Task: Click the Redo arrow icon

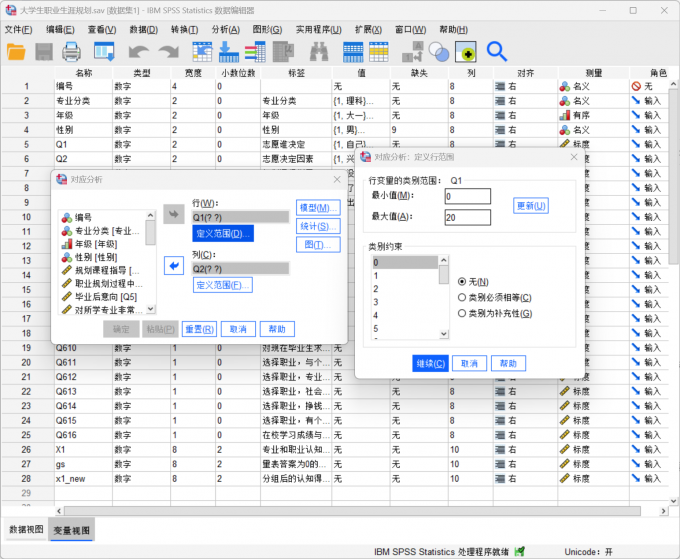Action: click(169, 52)
